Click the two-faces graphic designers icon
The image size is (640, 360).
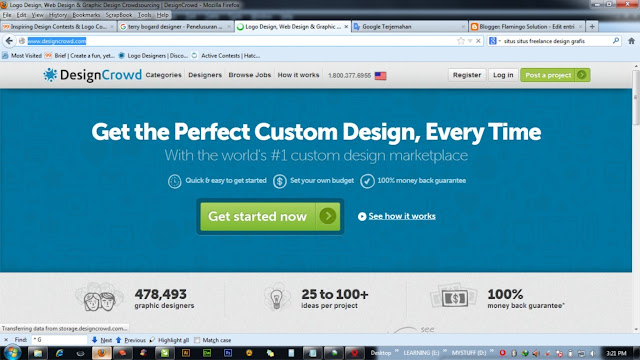tap(99, 297)
